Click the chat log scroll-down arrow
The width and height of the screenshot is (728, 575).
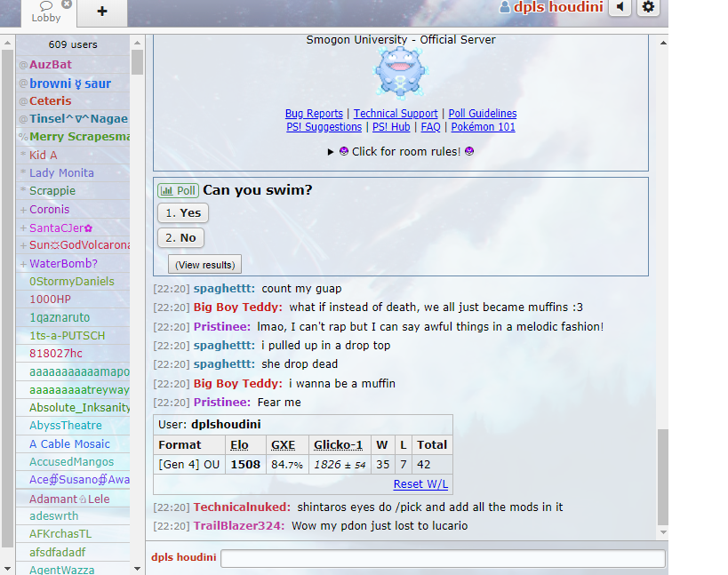[663, 532]
